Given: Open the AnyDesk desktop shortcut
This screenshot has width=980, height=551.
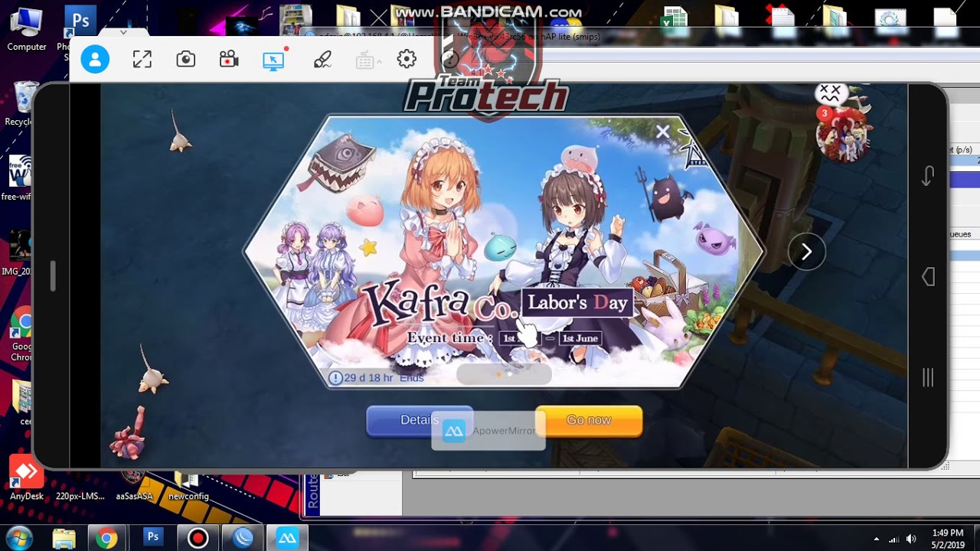Looking at the screenshot, I should 27,478.
